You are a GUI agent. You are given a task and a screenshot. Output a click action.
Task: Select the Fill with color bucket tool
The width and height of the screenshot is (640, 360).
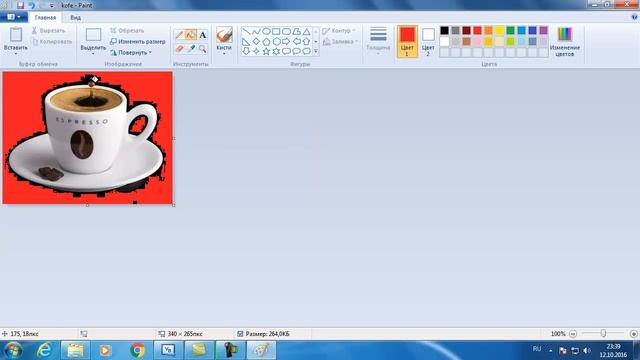pos(191,35)
